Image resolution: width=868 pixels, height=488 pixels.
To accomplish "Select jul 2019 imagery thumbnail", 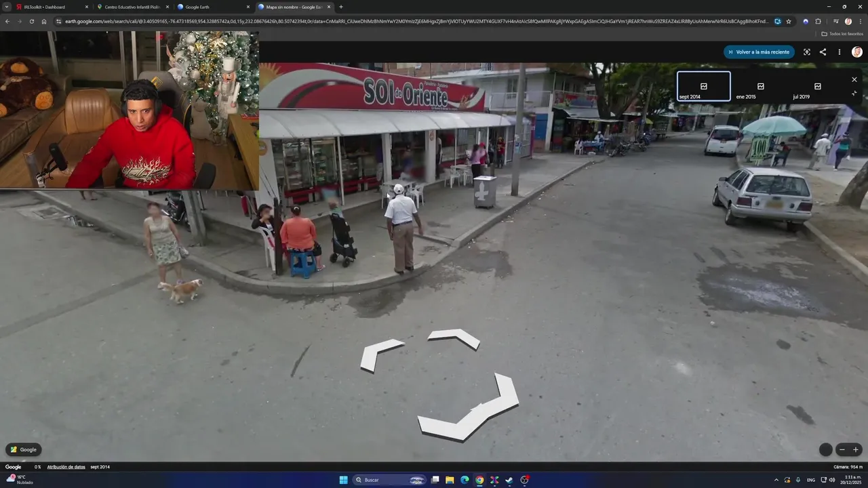I will pyautogui.click(x=816, y=87).
